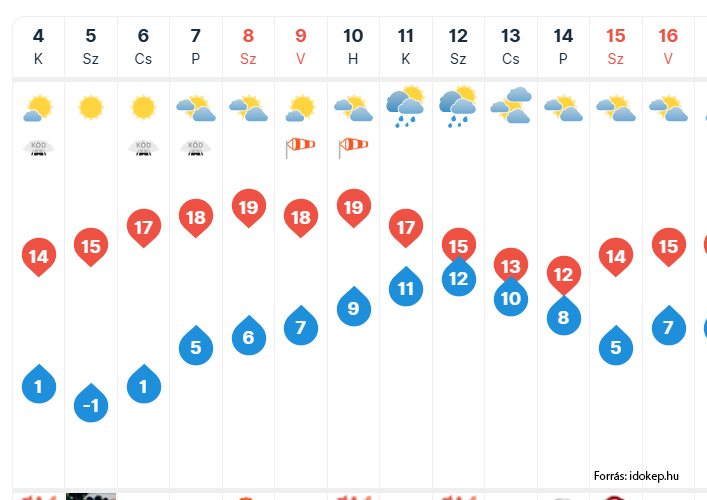Click the cloudy icon for day 13
Screen dimensions: 707x500
[x=511, y=105]
